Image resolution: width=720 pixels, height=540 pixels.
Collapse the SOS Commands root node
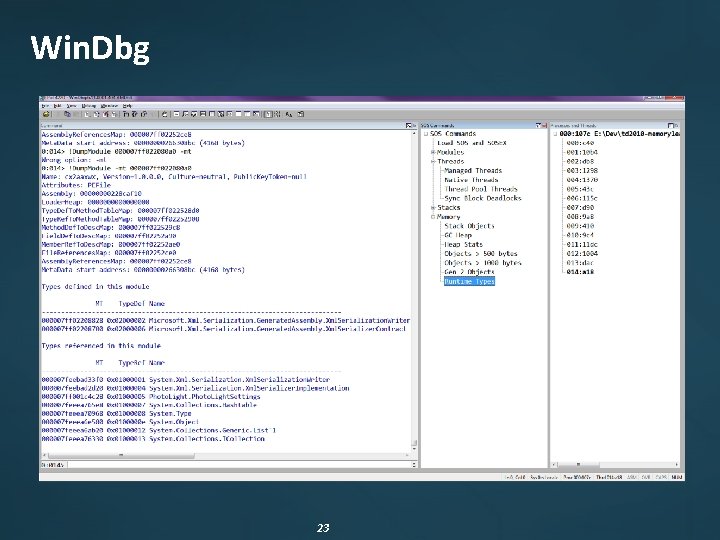coord(426,134)
